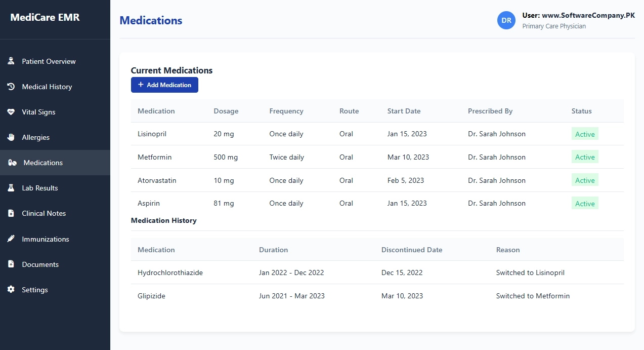The image size is (644, 350).
Task: Toggle the Active status on Lisinopril
Action: coord(585,134)
